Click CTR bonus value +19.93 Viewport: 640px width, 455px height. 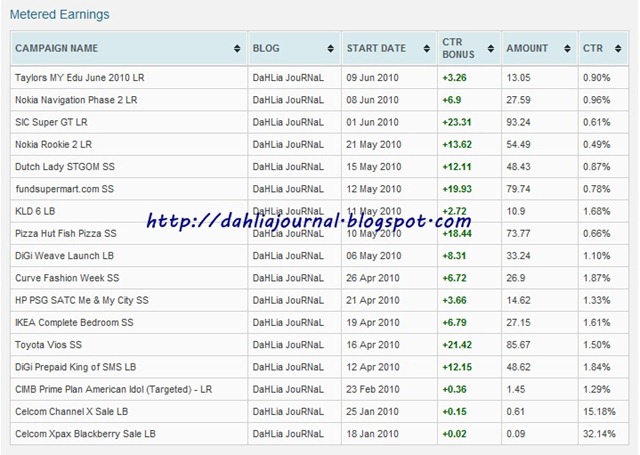click(x=457, y=189)
